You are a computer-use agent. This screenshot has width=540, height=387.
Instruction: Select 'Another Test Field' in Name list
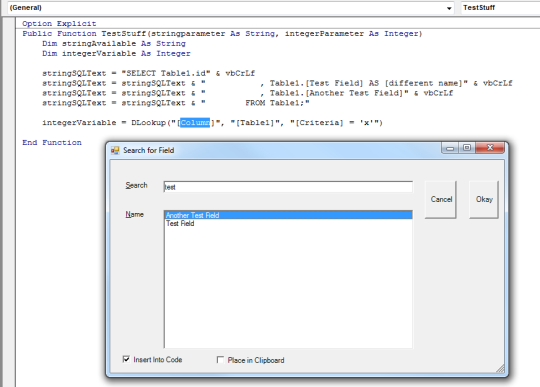tap(288, 215)
